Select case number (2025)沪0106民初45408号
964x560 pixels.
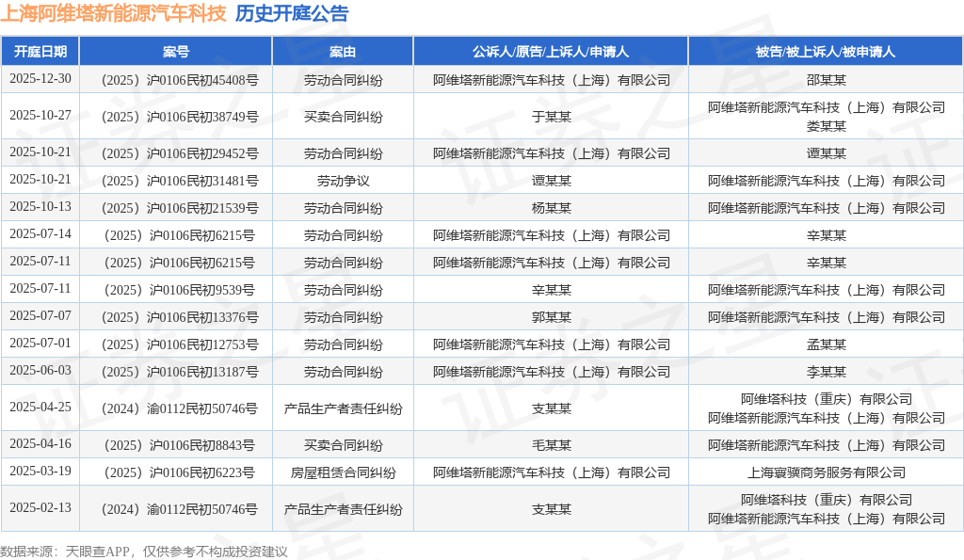pos(180,80)
